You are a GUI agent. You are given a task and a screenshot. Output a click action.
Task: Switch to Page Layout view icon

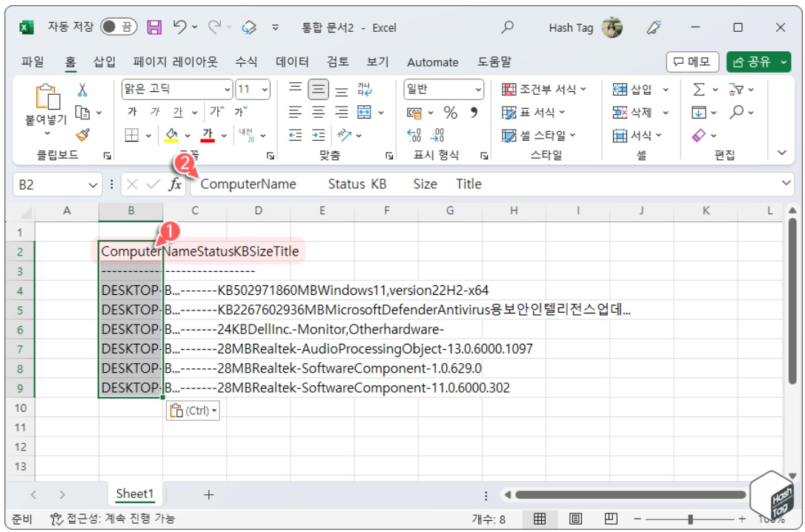(x=575, y=519)
